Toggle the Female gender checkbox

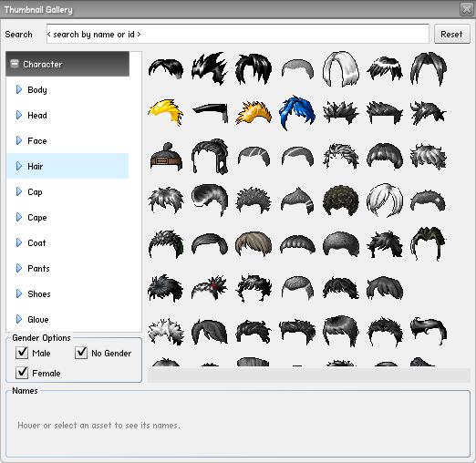22,373
